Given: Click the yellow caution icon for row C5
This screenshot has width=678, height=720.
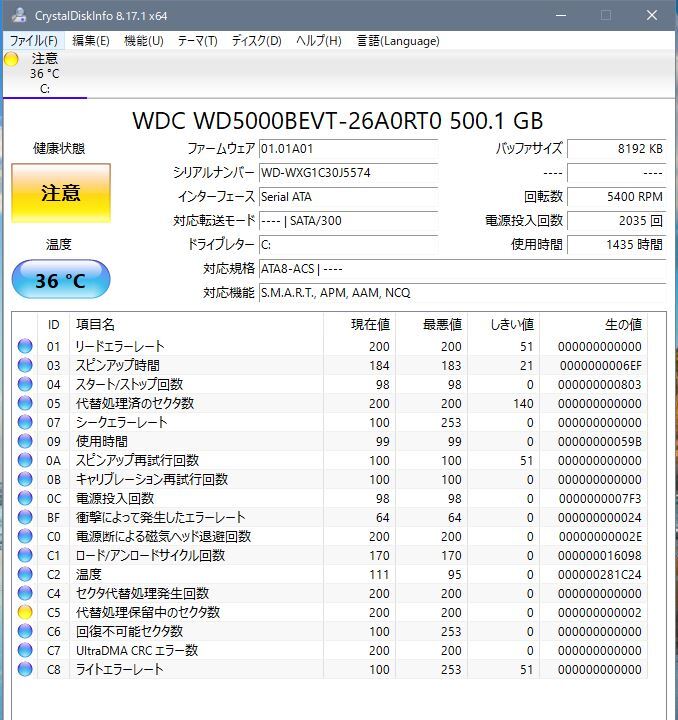Looking at the screenshot, I should click(x=25, y=613).
